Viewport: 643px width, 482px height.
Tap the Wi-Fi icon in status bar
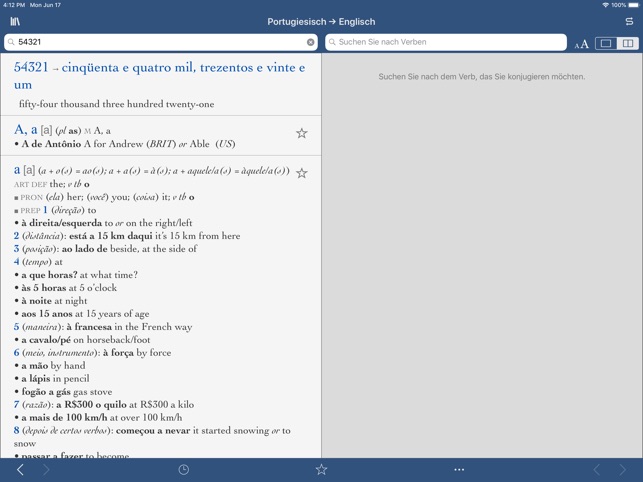click(606, 5)
